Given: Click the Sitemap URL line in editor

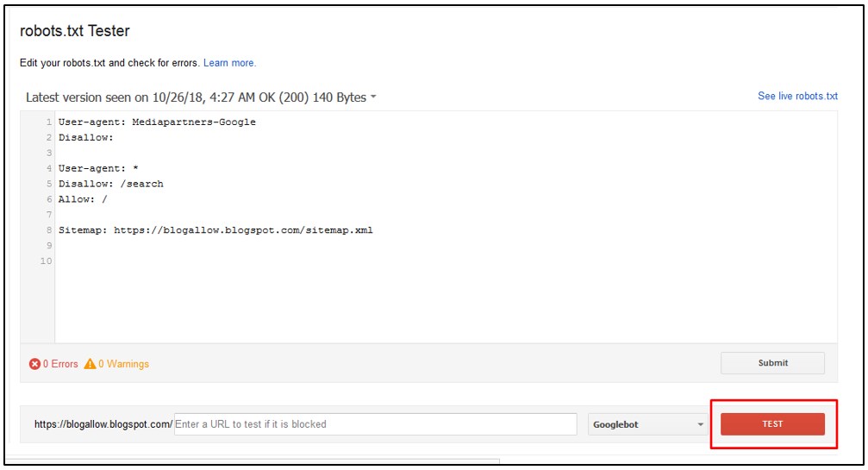Looking at the screenshot, I should point(215,230).
